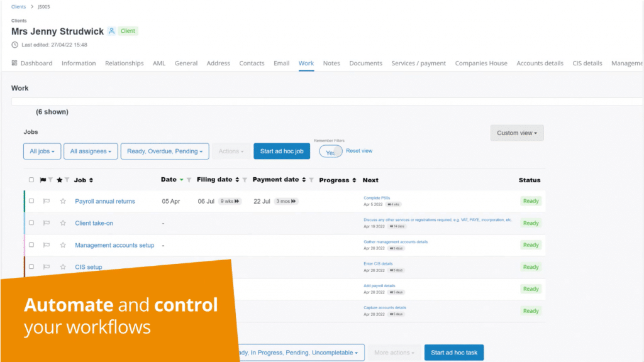Star the Management accounts setup job
Screen dimensions: 644x362
[x=63, y=245]
